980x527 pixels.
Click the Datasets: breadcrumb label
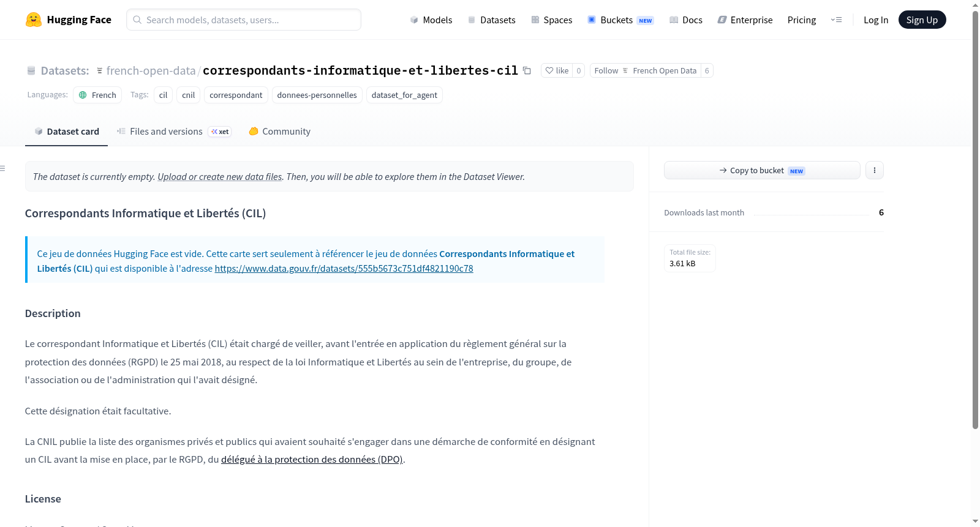[65, 70]
